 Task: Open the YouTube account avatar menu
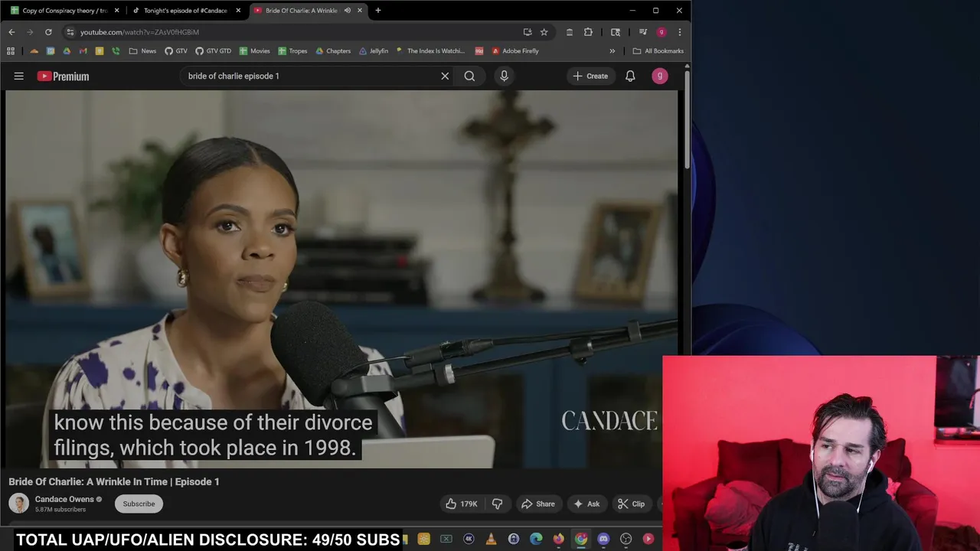(x=659, y=76)
